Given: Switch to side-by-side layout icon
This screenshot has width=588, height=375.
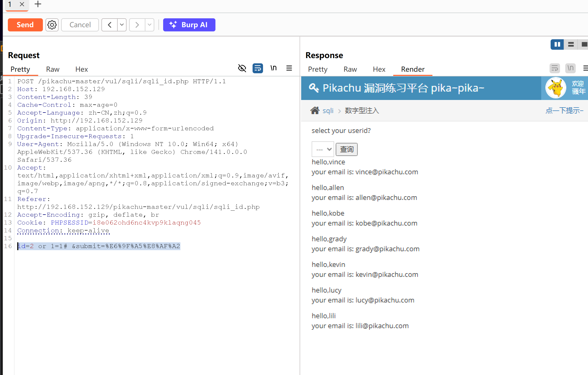Looking at the screenshot, I should pos(557,44).
